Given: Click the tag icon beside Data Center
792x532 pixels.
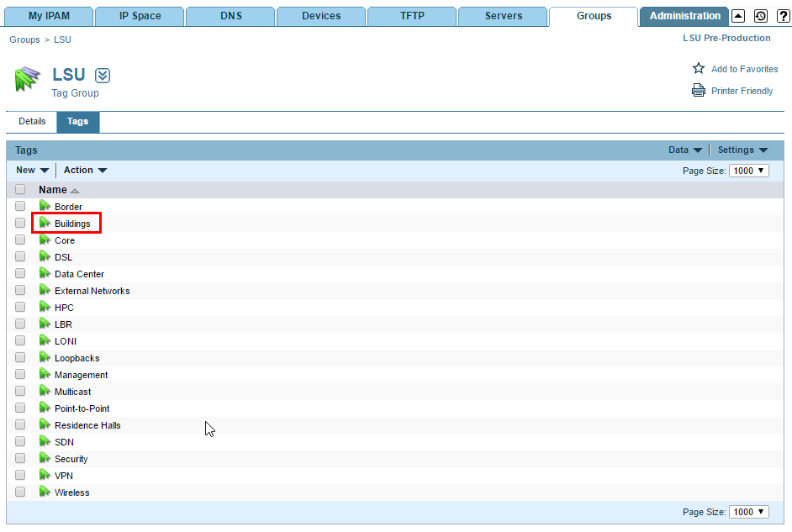Looking at the screenshot, I should pyautogui.click(x=45, y=273).
